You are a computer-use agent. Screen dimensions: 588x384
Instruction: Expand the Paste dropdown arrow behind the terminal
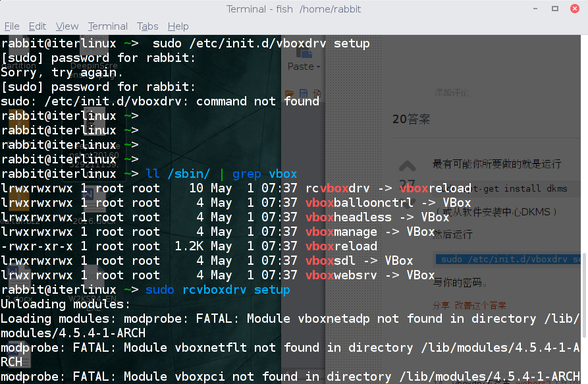319,67
